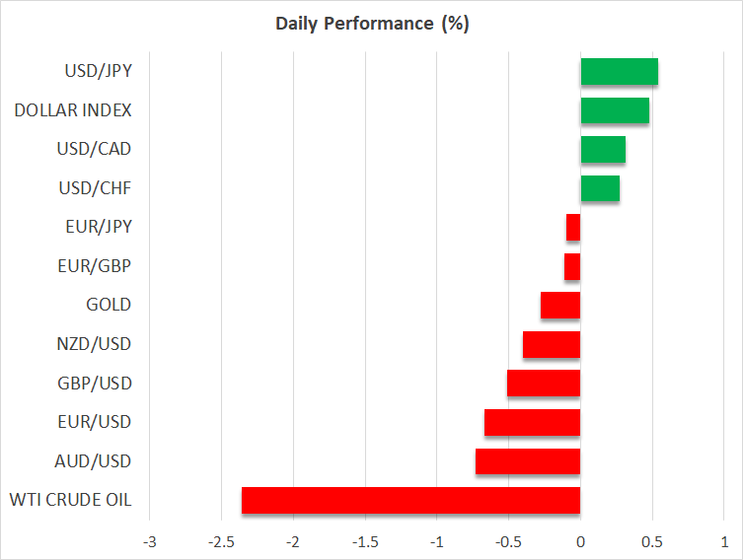Select the red EUR/USD bar
This screenshot has width=743, height=560.
532,422
